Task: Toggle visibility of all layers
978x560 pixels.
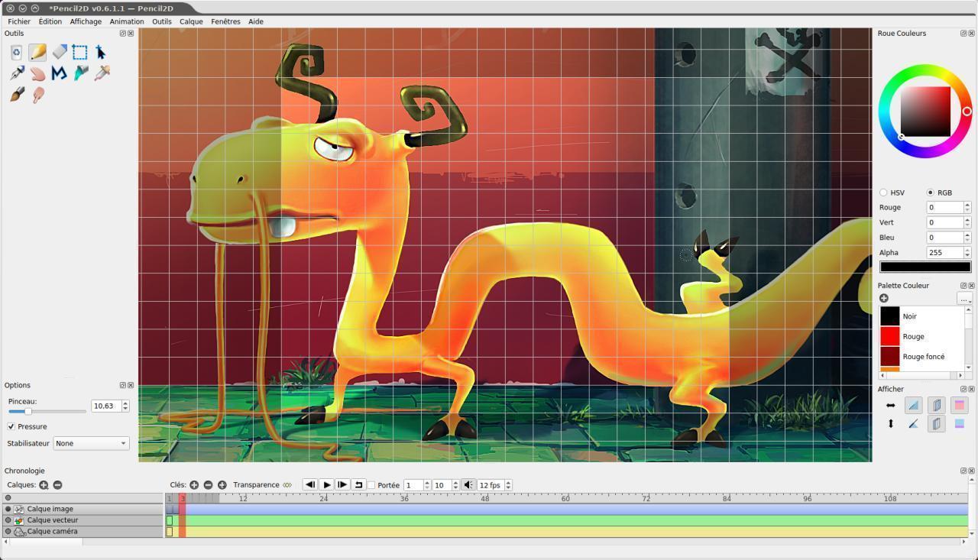Action: pos(8,498)
